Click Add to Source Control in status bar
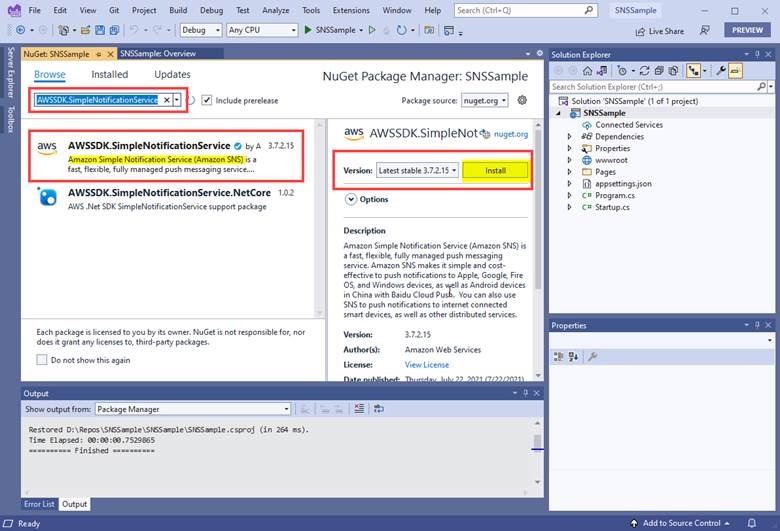780x531 pixels. tap(681, 523)
